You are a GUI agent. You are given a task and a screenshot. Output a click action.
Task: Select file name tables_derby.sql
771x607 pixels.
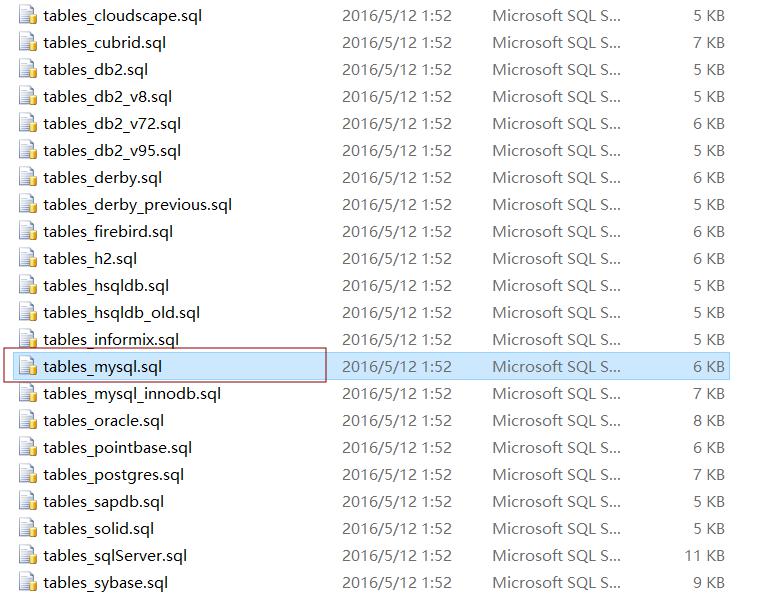[x=102, y=179]
